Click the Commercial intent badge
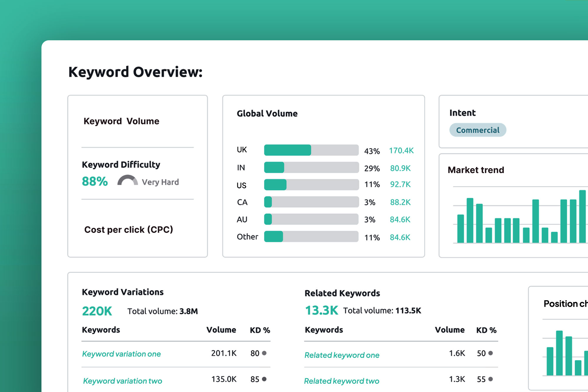The height and width of the screenshot is (392, 588). [477, 130]
